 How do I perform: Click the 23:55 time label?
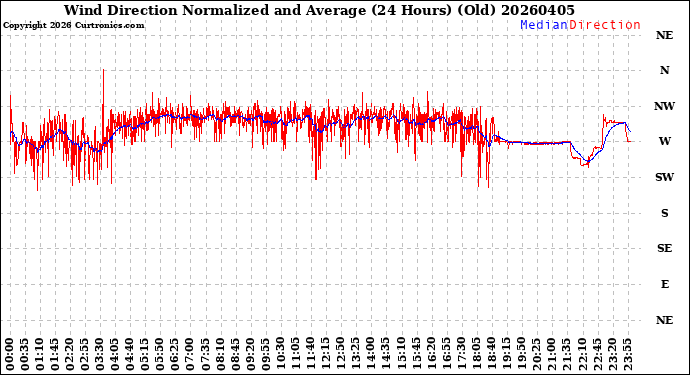(x=627, y=354)
